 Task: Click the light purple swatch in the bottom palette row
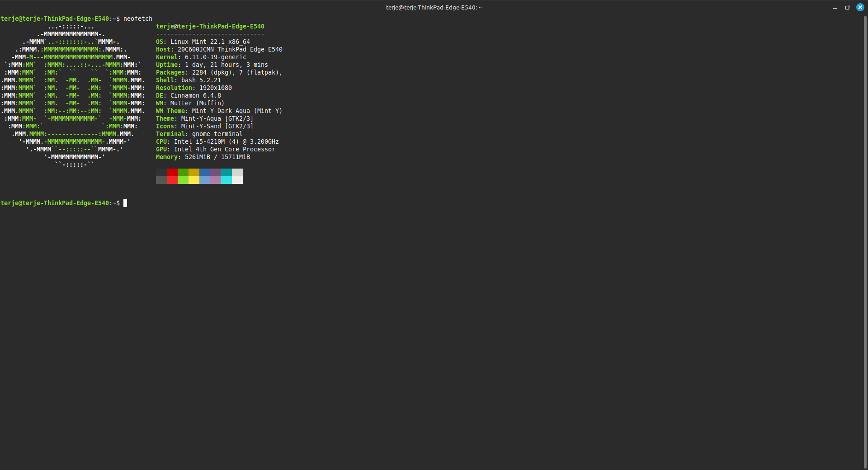216,180
